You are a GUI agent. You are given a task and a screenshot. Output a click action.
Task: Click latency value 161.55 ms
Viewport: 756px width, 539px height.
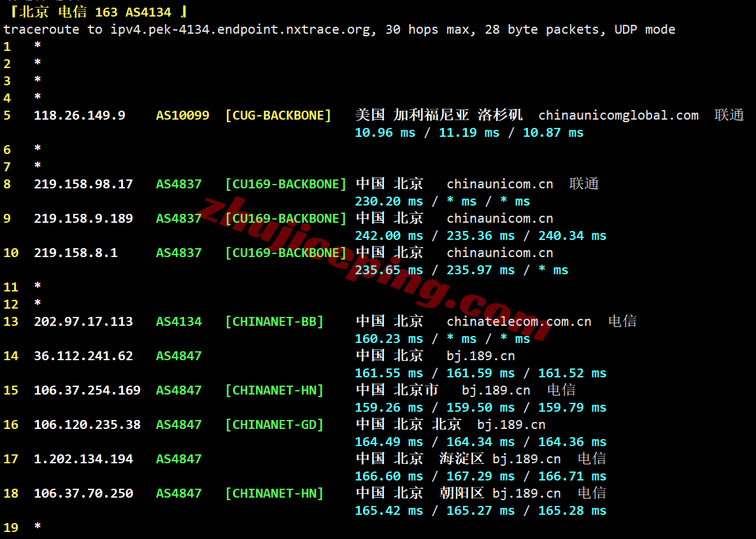389,374
